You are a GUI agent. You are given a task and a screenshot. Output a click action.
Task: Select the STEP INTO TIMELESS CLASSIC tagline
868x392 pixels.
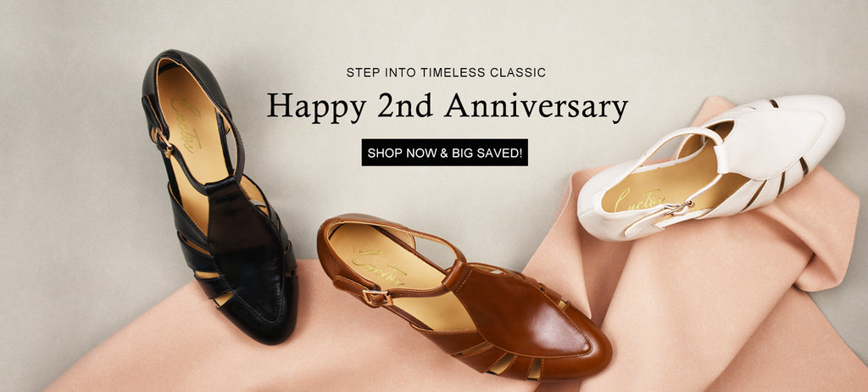point(446,72)
